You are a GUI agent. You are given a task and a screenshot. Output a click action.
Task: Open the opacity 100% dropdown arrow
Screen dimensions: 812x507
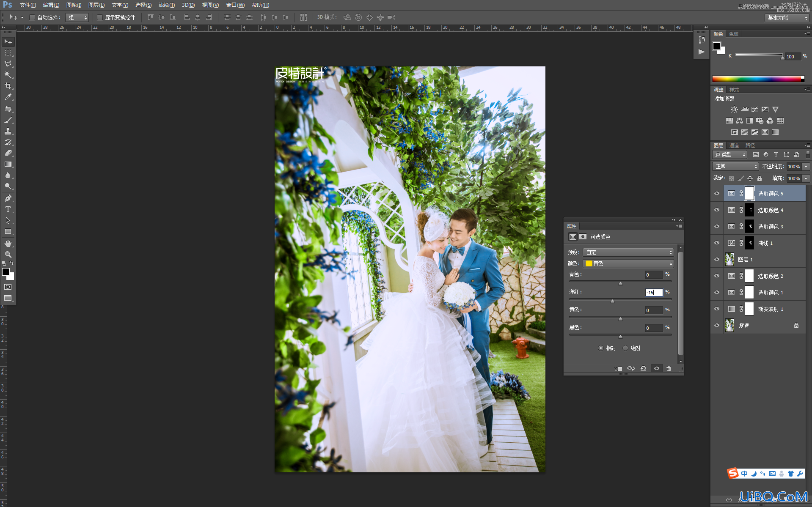[x=806, y=167]
